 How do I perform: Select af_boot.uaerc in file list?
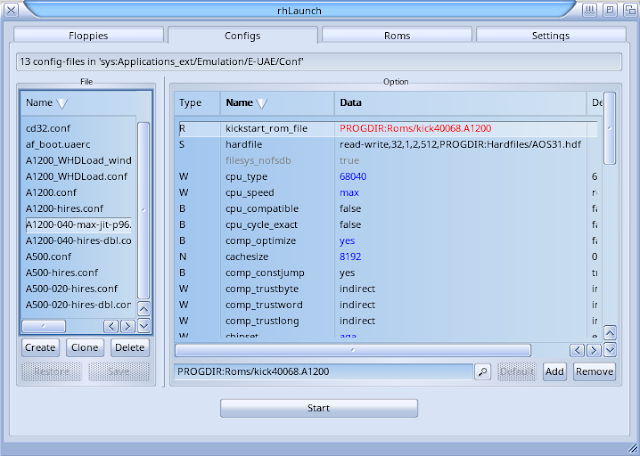click(78, 144)
